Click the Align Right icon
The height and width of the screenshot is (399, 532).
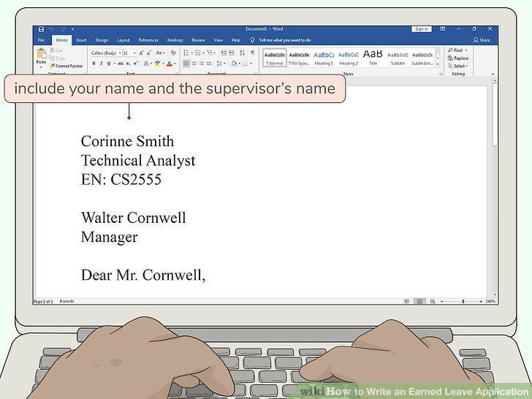click(201, 64)
